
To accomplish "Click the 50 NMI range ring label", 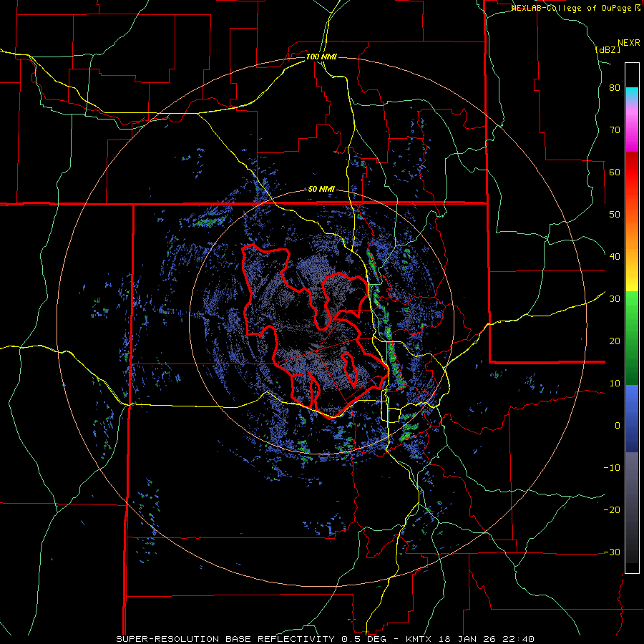I will tap(321, 190).
